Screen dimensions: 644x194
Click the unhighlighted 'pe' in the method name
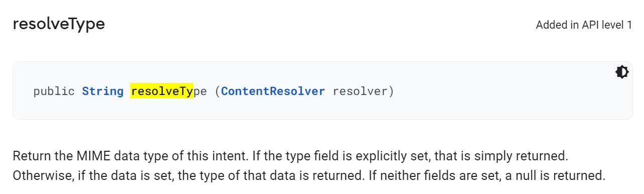click(200, 92)
